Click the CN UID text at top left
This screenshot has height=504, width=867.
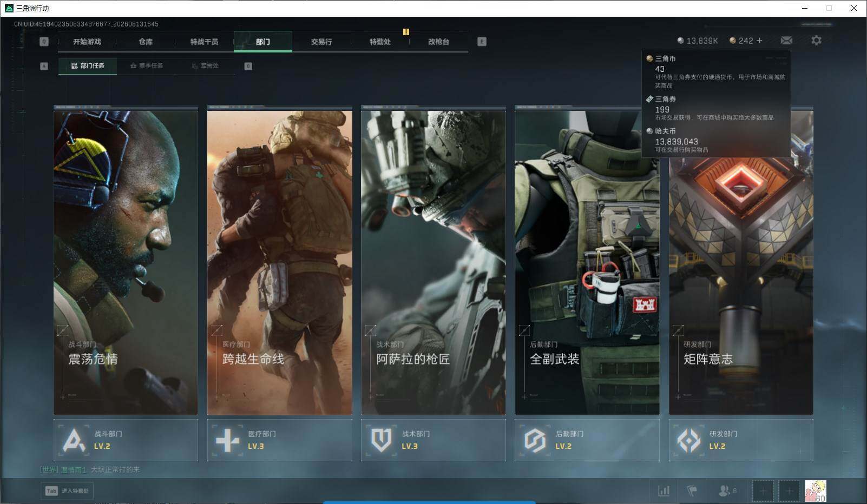click(86, 24)
